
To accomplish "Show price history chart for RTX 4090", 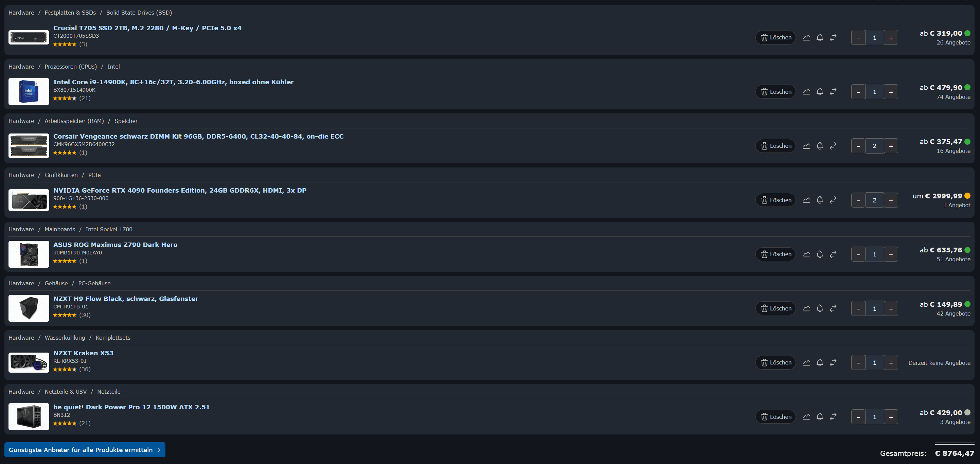I will (806, 200).
